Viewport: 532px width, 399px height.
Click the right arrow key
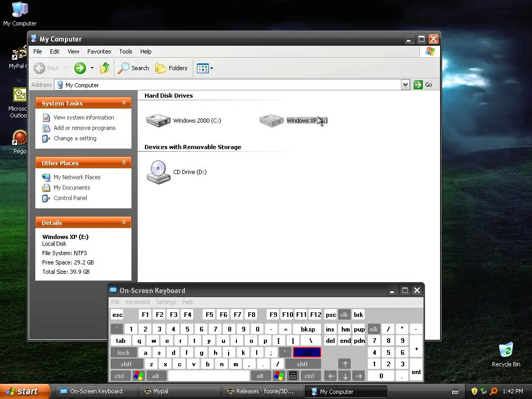[359, 376]
